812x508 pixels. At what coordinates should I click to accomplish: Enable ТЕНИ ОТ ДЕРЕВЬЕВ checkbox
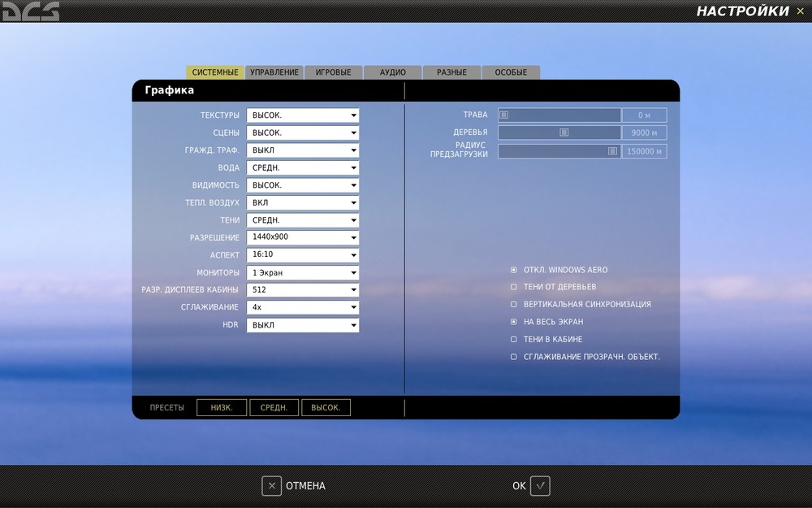tap(514, 287)
